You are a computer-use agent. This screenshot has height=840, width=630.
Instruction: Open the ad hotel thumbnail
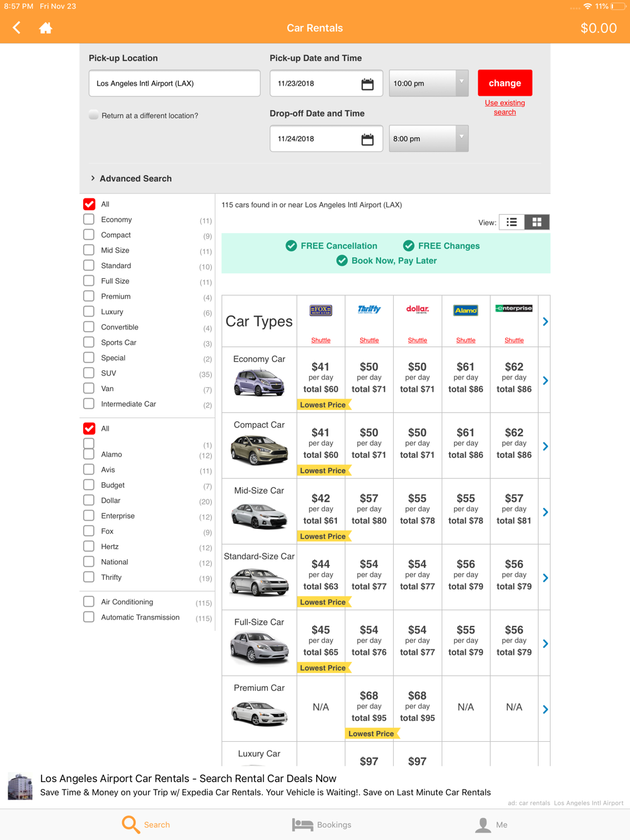pos(20,786)
